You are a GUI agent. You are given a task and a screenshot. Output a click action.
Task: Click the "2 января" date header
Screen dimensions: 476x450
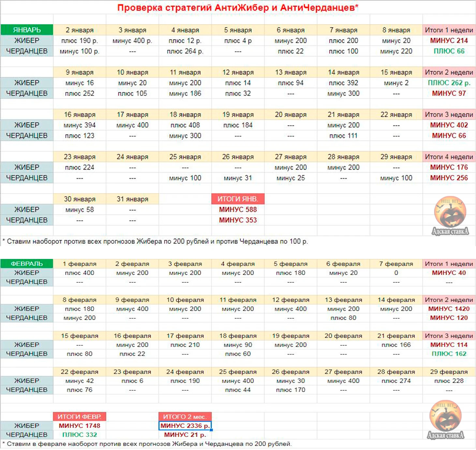[80, 30]
